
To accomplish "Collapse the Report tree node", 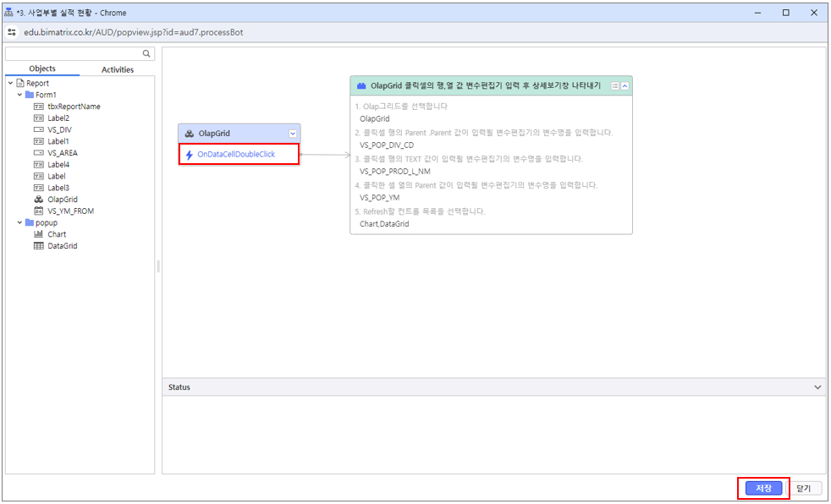I will pyautogui.click(x=11, y=83).
